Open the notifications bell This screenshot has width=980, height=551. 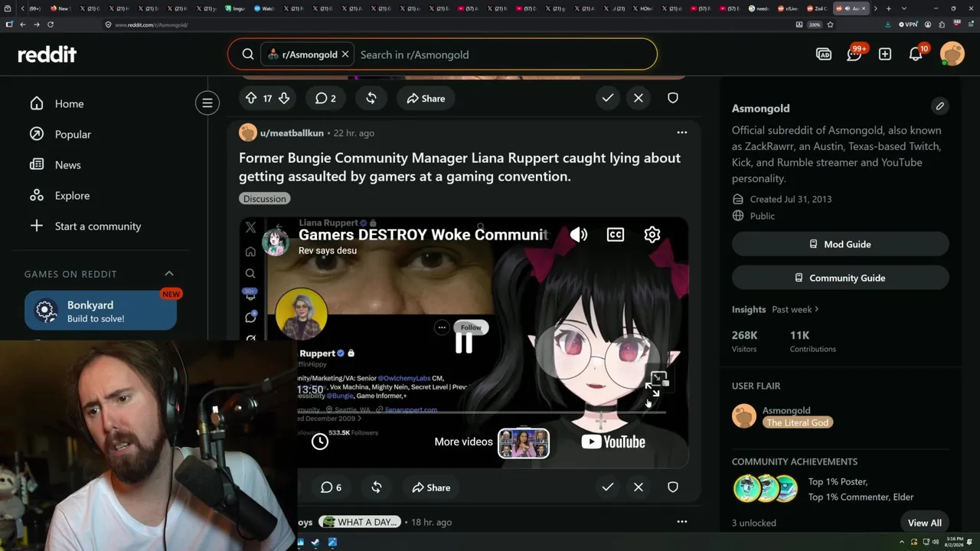pyautogui.click(x=916, y=54)
